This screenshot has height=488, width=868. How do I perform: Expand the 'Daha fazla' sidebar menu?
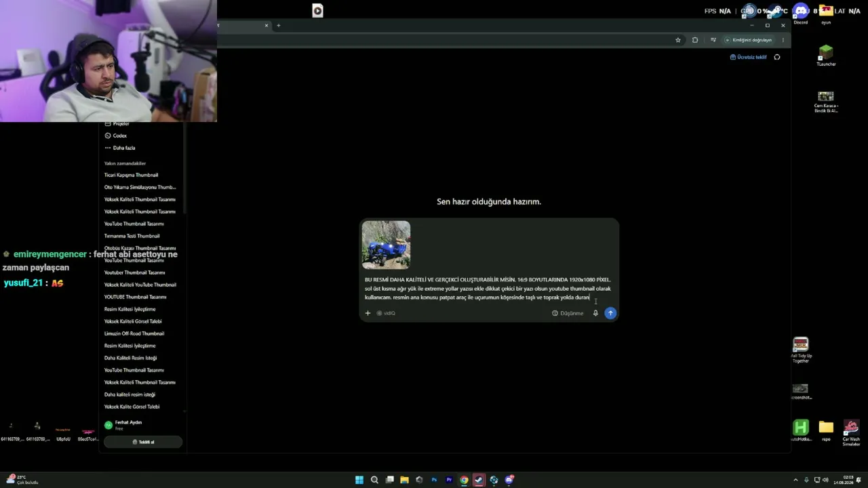[120, 148]
